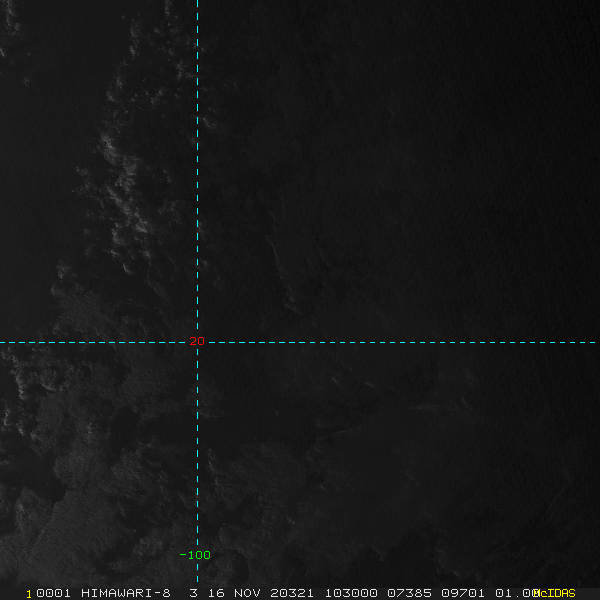
Task: Click longitude line just above -100 label
Action: pos(197,535)
